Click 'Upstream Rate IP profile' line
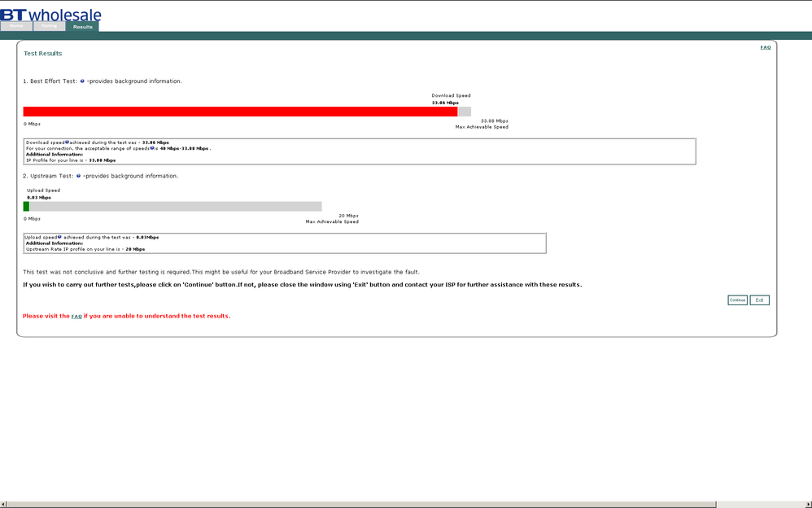 pos(85,249)
